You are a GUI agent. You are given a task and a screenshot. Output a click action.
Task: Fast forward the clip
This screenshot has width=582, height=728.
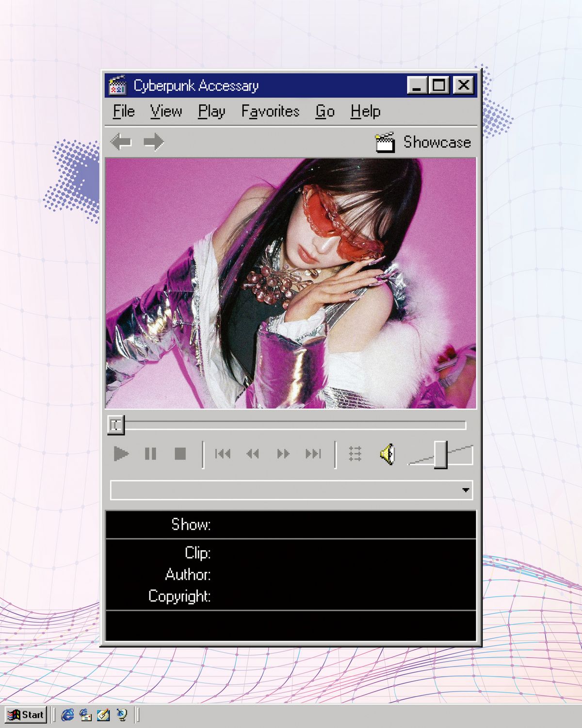[283, 454]
